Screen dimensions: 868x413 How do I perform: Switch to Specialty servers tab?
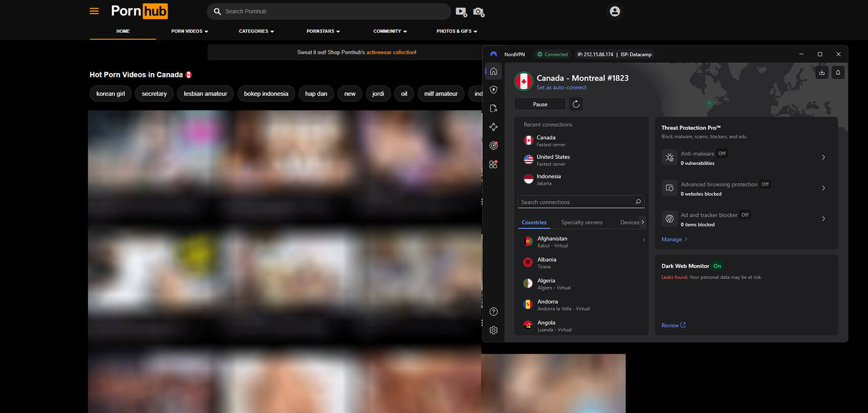582,222
